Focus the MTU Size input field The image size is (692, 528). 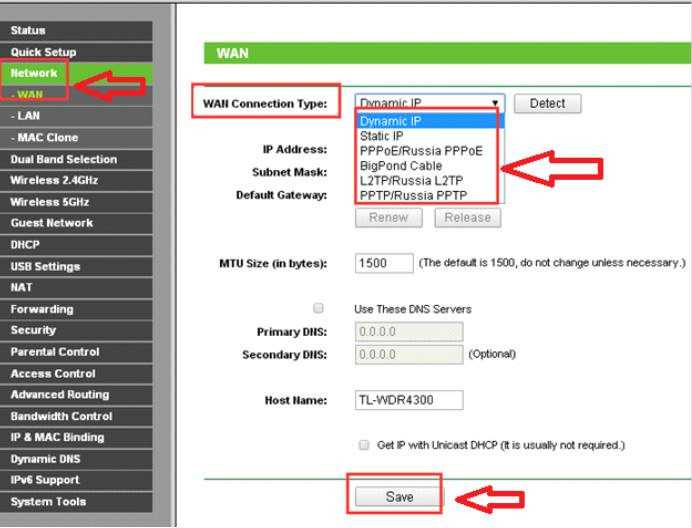[384, 263]
